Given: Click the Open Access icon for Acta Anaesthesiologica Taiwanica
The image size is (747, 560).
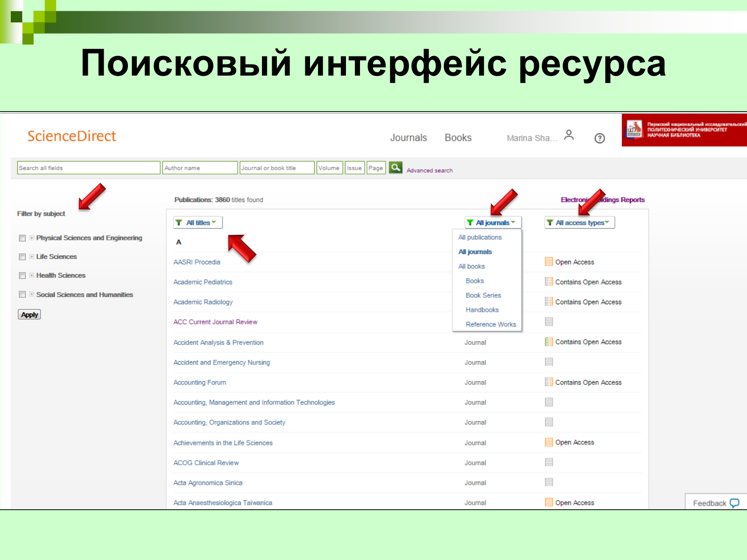Looking at the screenshot, I should click(x=549, y=502).
